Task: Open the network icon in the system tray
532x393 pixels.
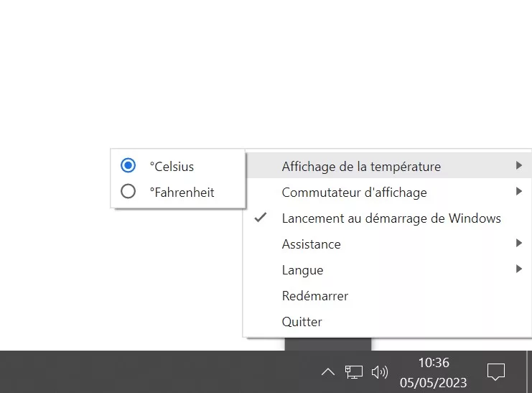Action: (353, 372)
